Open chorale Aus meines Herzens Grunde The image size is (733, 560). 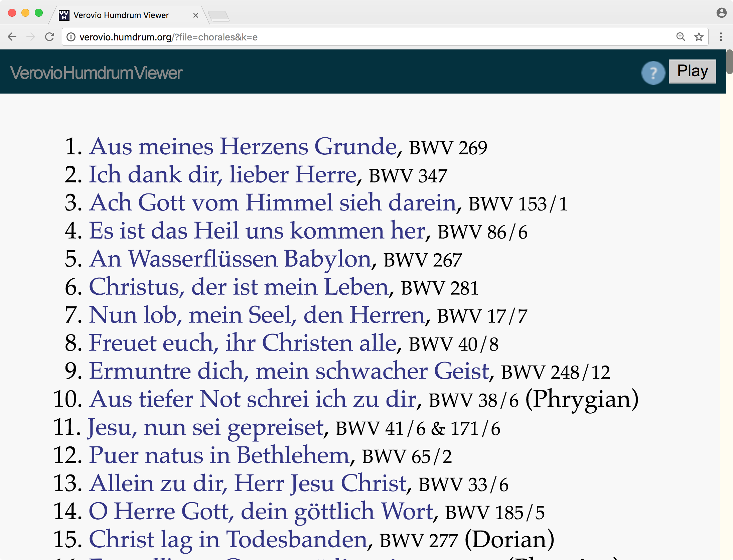(243, 147)
